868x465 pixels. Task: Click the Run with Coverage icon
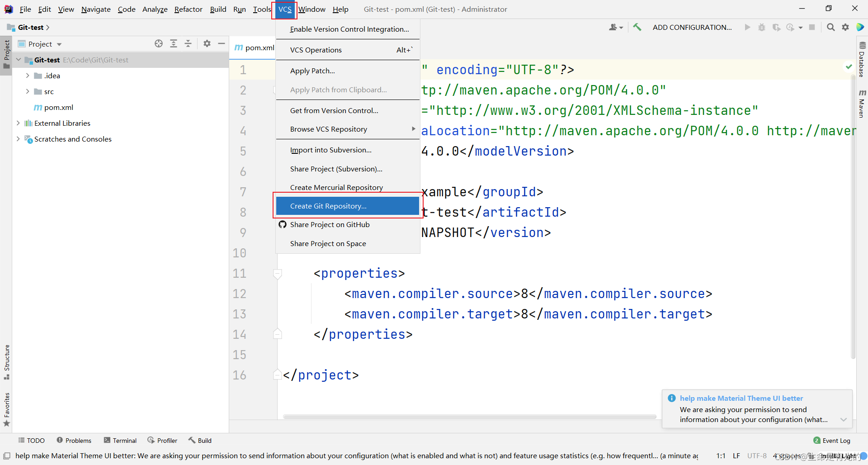tap(776, 27)
